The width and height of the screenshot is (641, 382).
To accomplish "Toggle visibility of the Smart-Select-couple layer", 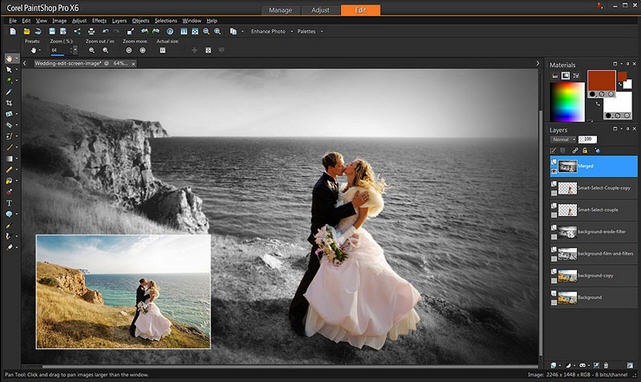I will (554, 206).
